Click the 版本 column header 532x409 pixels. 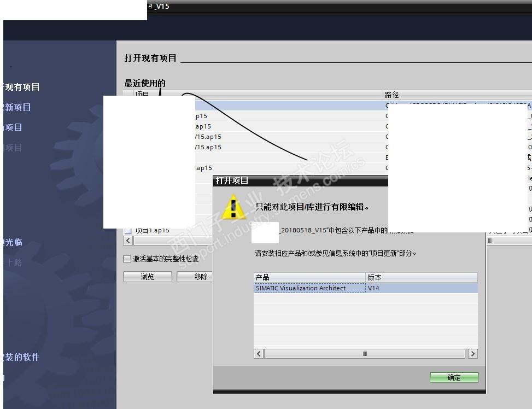(422, 277)
